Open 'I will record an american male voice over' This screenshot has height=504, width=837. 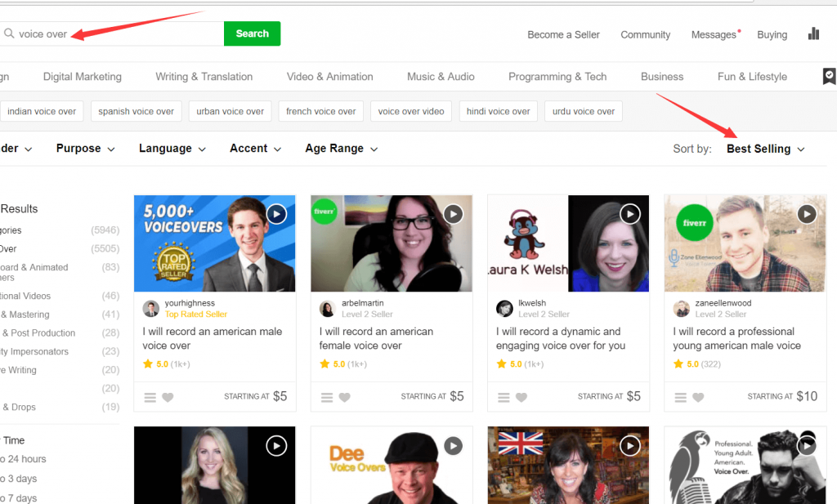coord(212,338)
